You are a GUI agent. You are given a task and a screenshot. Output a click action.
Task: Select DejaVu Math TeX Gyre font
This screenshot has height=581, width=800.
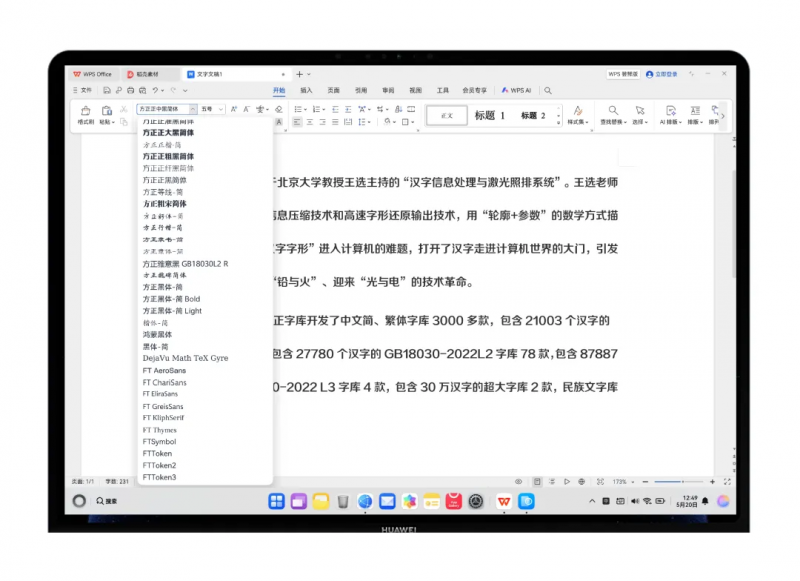tap(186, 358)
